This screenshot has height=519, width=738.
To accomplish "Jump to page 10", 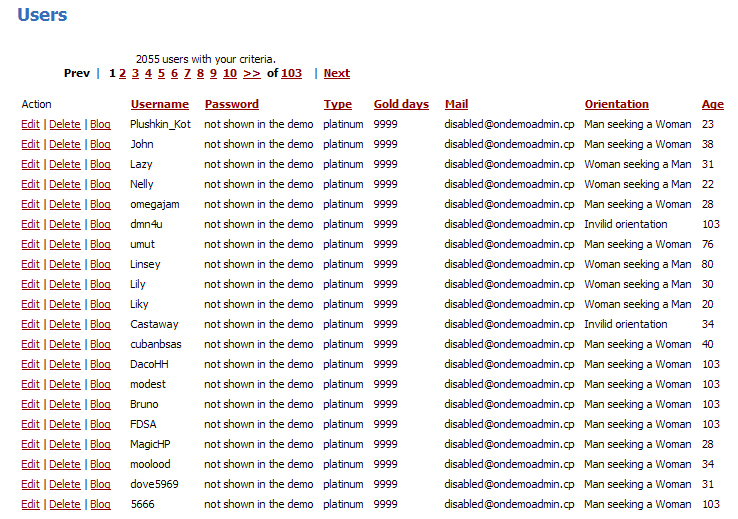I will pos(230,73).
